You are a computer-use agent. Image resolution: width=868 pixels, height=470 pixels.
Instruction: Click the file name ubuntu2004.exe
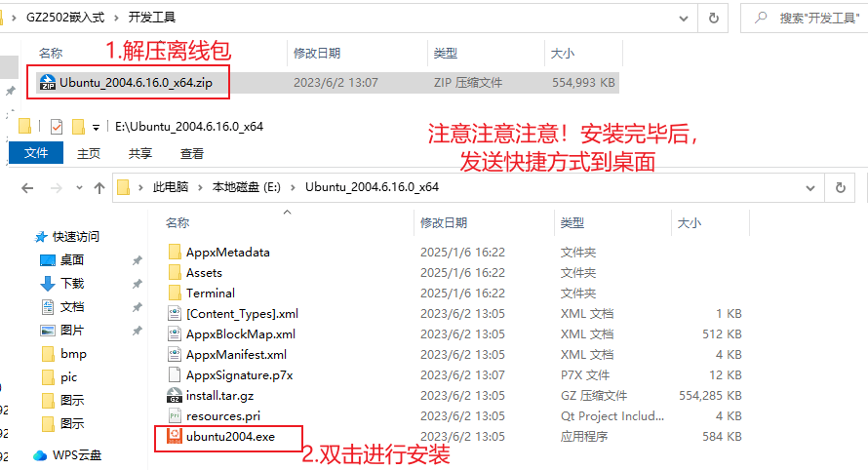click(x=230, y=437)
